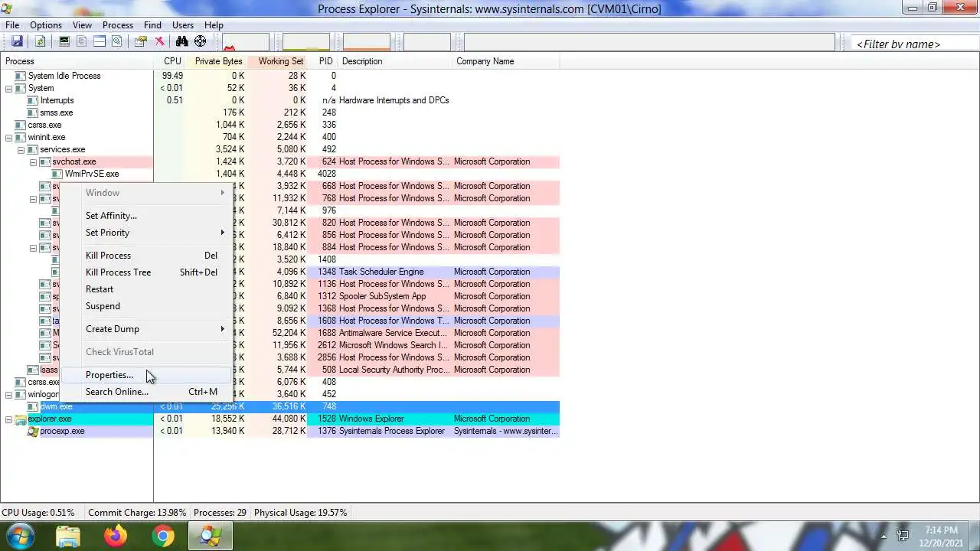Screen dimensions: 980x551
Task: Collapse the wininit.exe tree node
Action: (x=8, y=137)
